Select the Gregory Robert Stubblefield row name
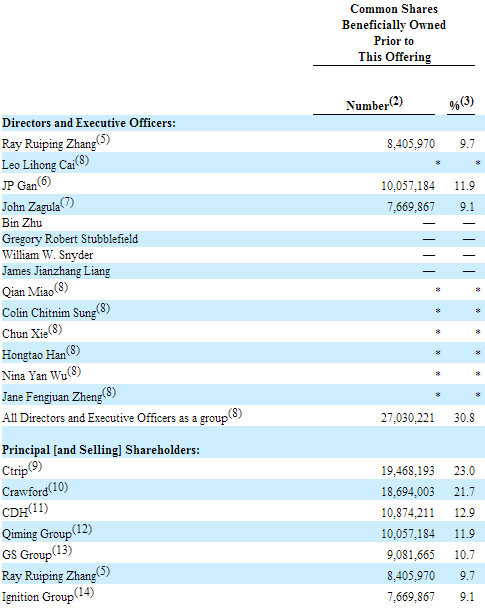 coord(70,239)
